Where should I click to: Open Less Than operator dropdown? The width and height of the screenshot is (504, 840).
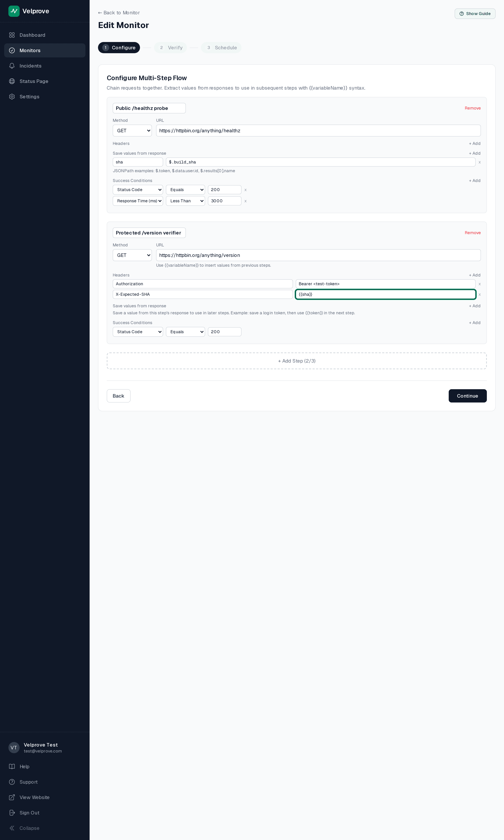(x=185, y=201)
